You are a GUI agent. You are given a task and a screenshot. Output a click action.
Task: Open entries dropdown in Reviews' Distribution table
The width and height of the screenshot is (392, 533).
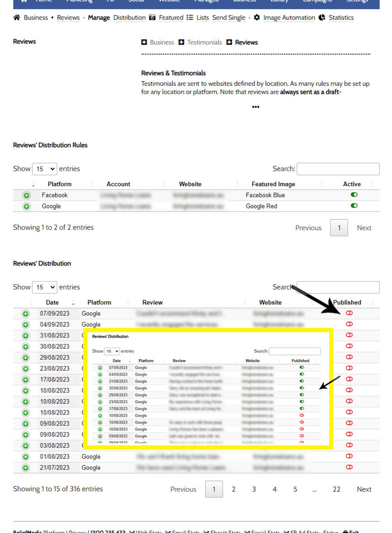click(x=45, y=287)
